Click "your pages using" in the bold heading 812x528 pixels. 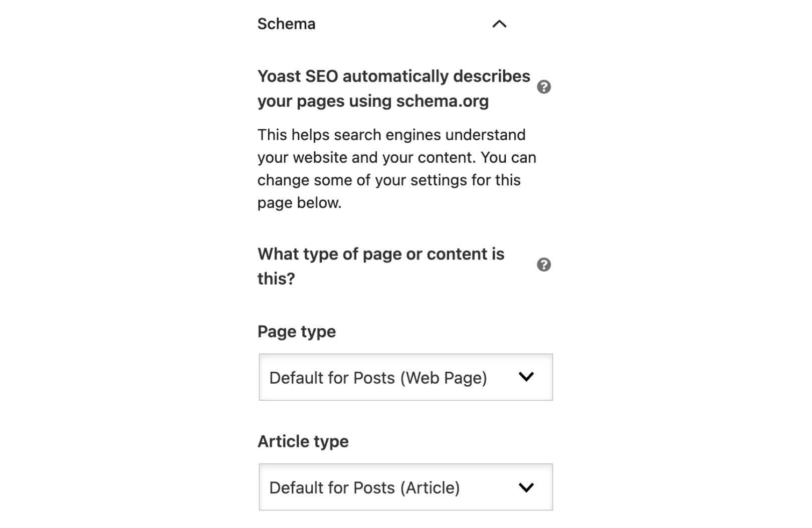click(324, 101)
